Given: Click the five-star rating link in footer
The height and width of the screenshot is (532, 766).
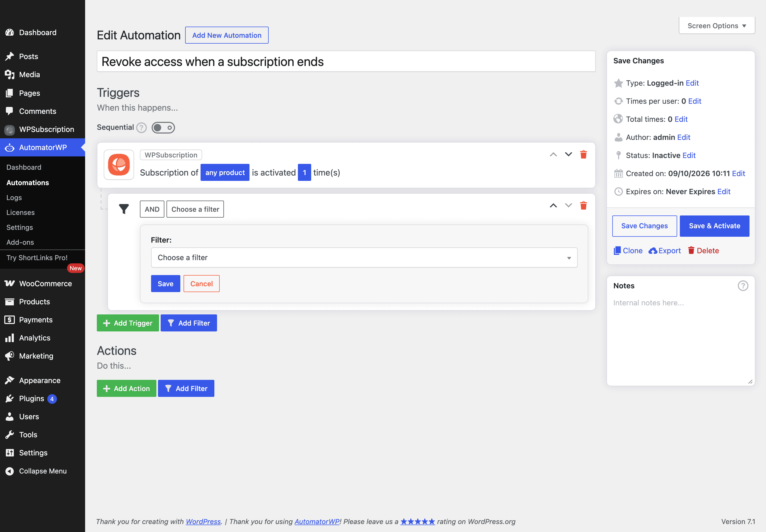Looking at the screenshot, I should click(417, 521).
